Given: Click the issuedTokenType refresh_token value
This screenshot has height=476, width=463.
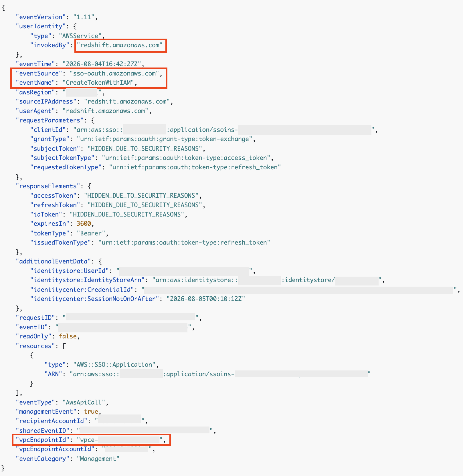Looking at the screenshot, I should tap(184, 243).
